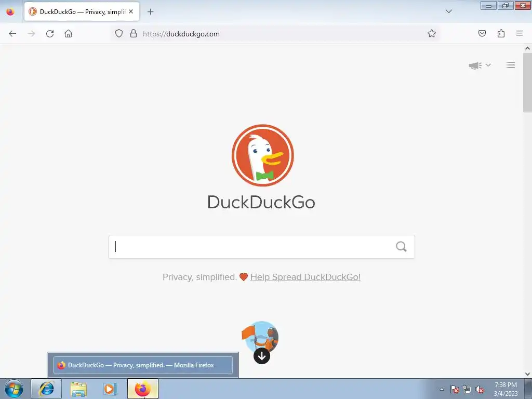Screen dimensions: 532x399
Task: Reload the DuckDuckGo page
Action: [50, 34]
